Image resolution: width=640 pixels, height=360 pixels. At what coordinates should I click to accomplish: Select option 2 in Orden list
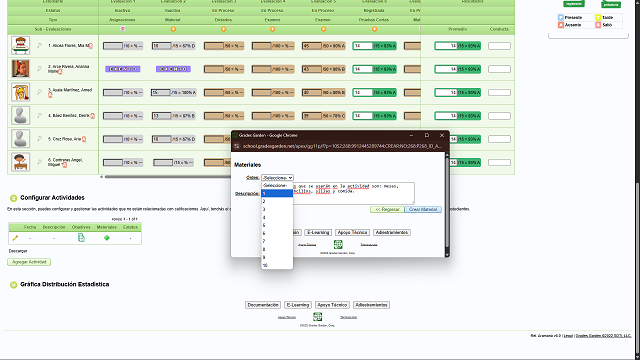277,201
